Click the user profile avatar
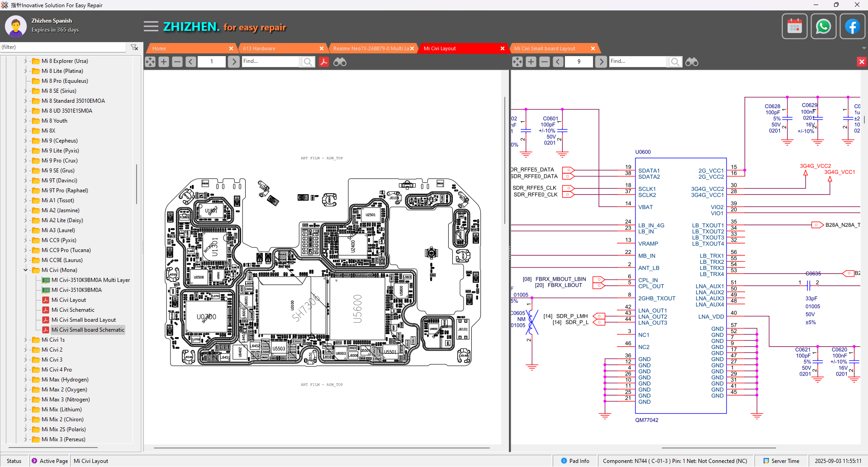Screen dimensions: 868x467 (16, 26)
